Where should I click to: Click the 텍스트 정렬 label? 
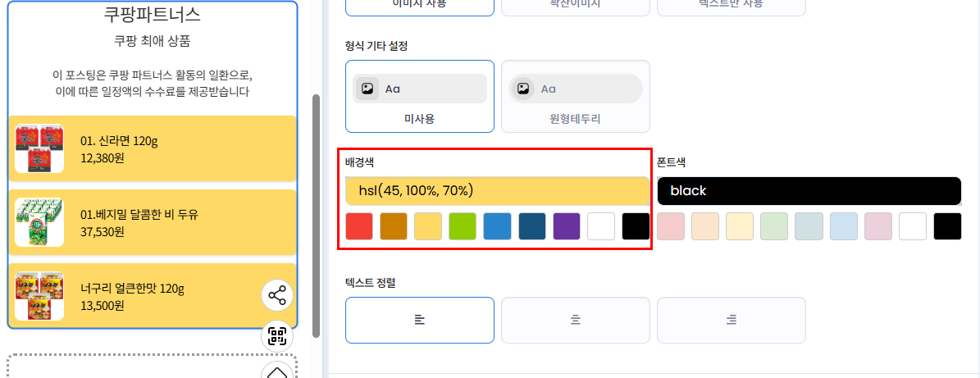(370, 282)
